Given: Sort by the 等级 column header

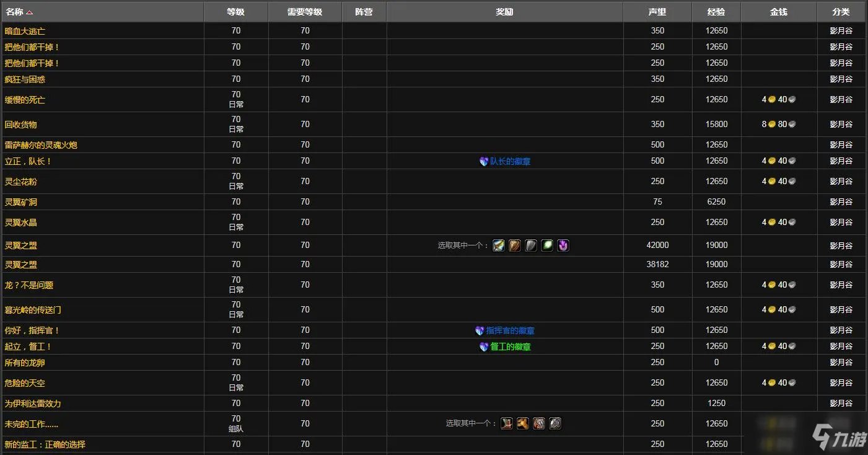Looking at the screenshot, I should [235, 12].
